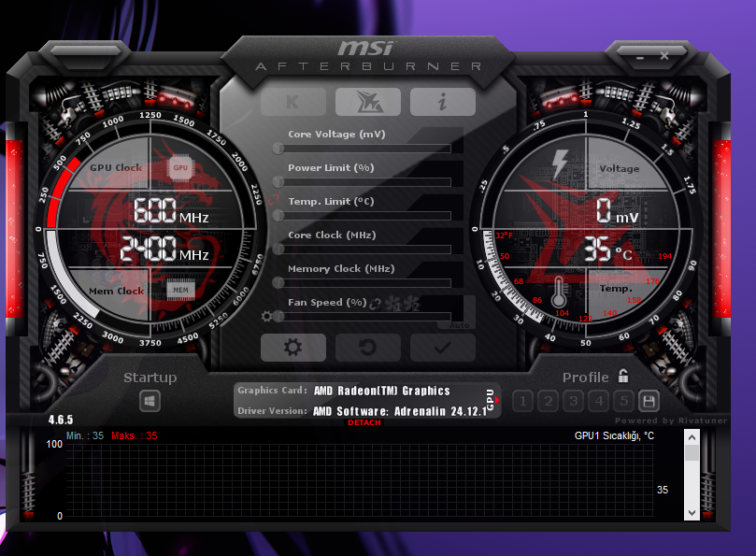Image resolution: width=756 pixels, height=556 pixels.
Task: Click the Min. : 35 graph value
Action: click(x=85, y=436)
